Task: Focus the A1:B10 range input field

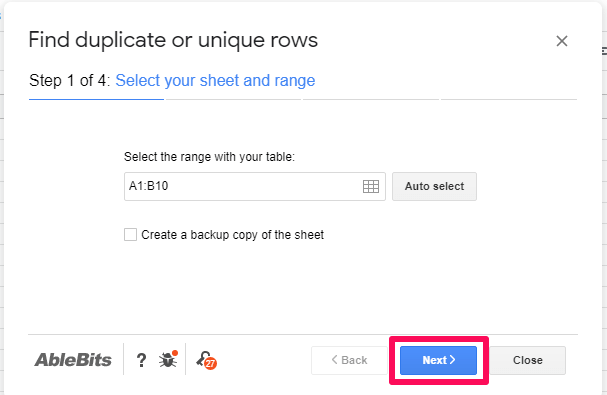Action: tap(254, 186)
